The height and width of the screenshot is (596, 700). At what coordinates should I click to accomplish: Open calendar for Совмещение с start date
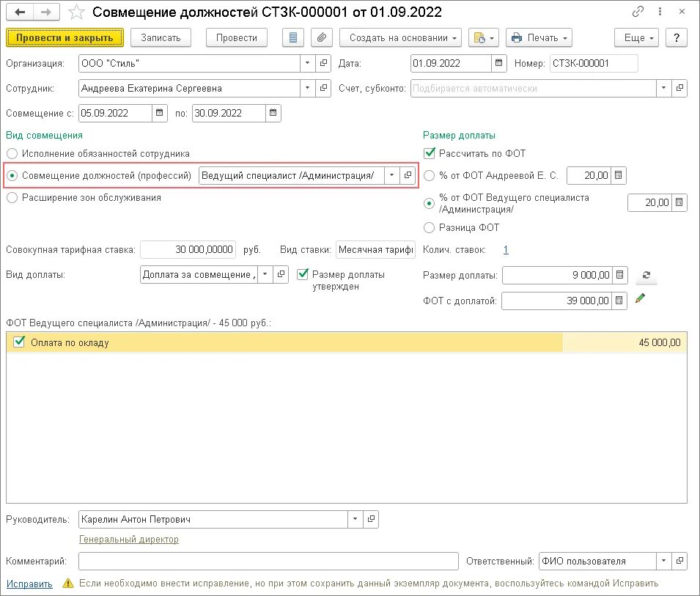[x=159, y=113]
